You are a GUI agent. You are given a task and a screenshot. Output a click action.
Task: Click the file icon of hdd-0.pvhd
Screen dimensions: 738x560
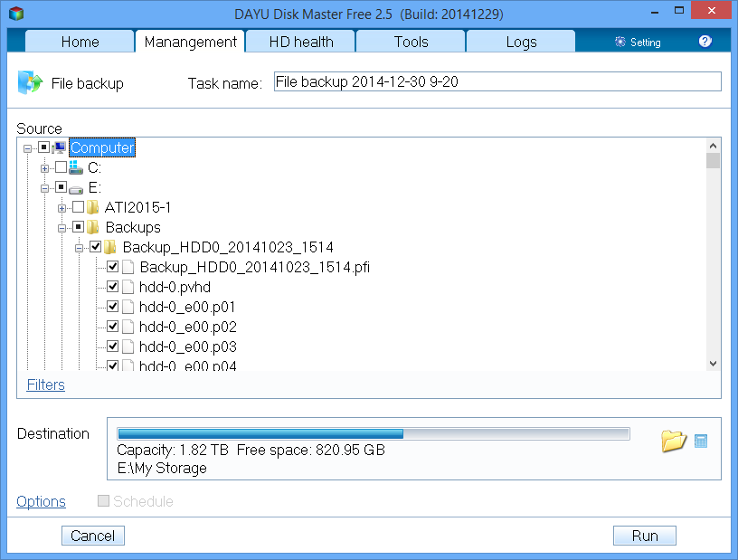[x=128, y=287]
